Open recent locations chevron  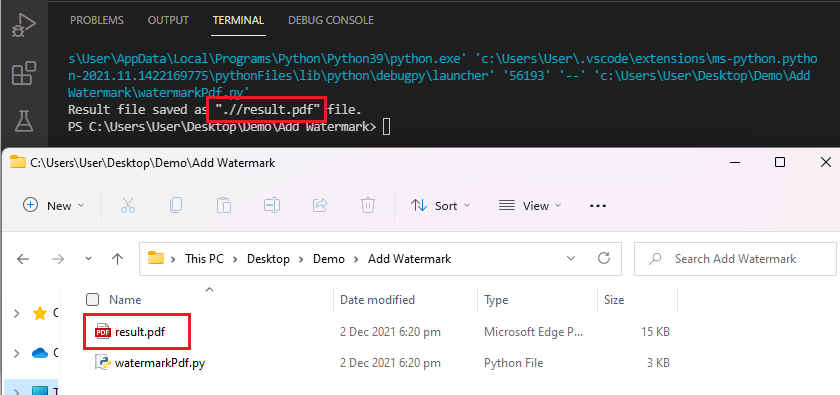pos(88,259)
